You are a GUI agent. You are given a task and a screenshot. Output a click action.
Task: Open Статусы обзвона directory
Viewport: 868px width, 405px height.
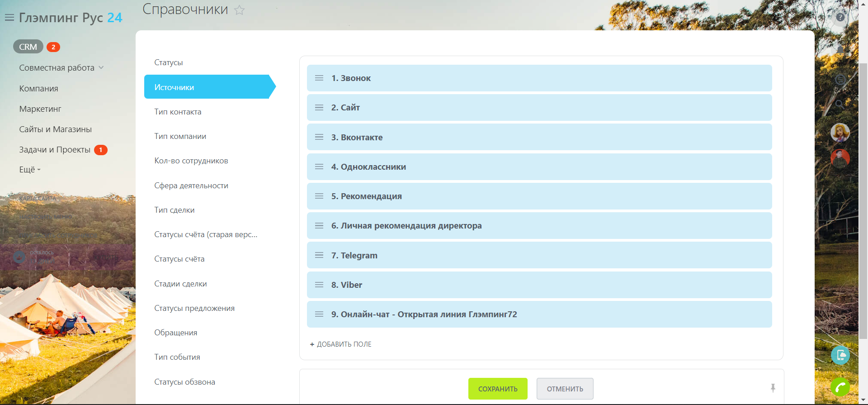click(x=184, y=382)
